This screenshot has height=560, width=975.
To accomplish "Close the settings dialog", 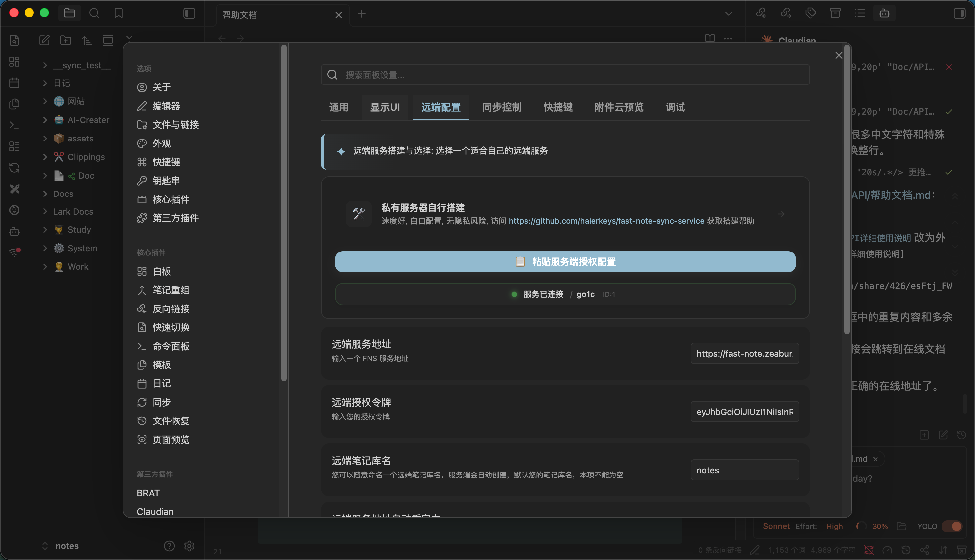I will coord(839,55).
